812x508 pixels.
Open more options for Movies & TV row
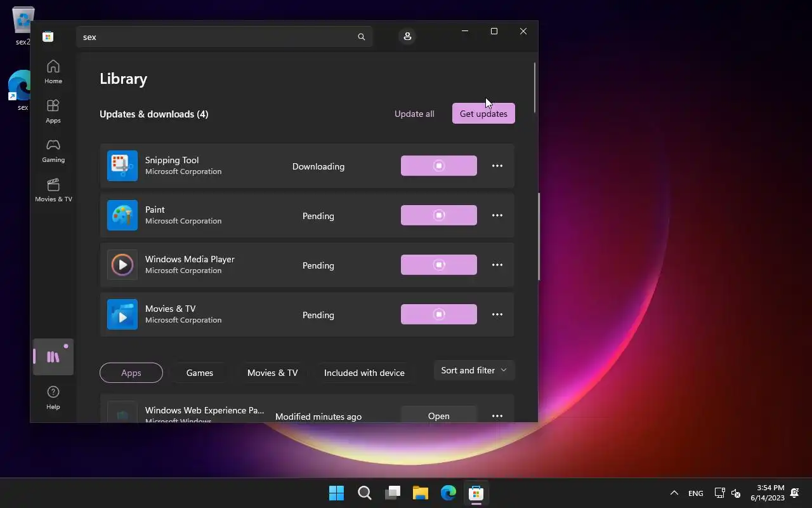tap(497, 314)
